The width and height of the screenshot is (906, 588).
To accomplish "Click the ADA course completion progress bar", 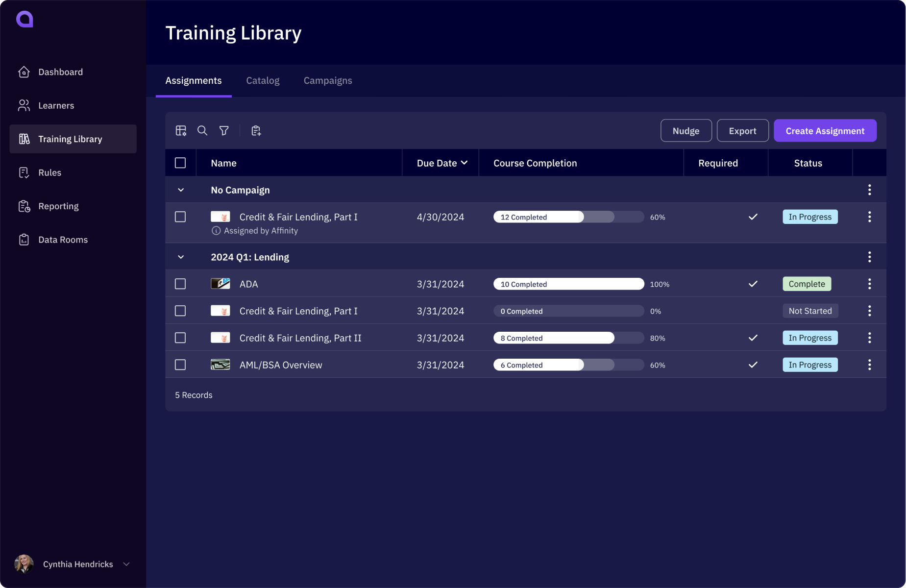I will pyautogui.click(x=568, y=283).
